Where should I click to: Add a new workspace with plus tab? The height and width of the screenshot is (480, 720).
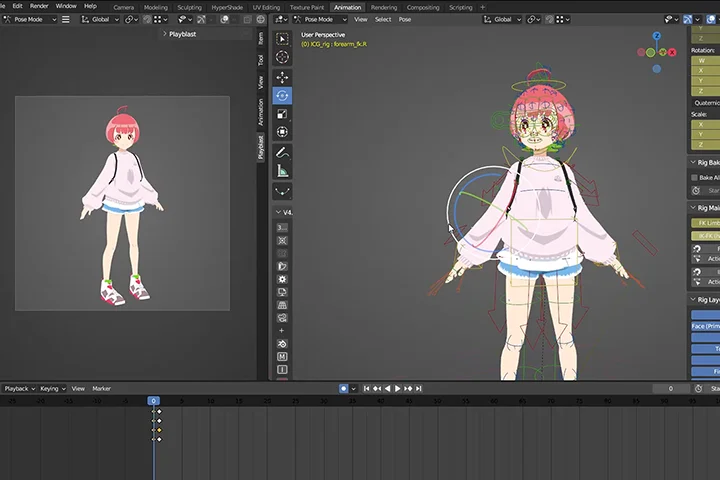(483, 7)
